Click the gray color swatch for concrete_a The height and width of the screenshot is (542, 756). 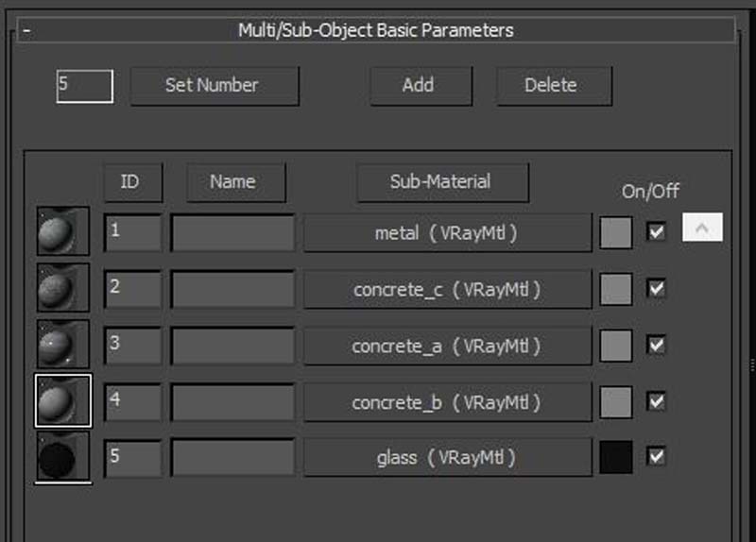click(x=615, y=346)
